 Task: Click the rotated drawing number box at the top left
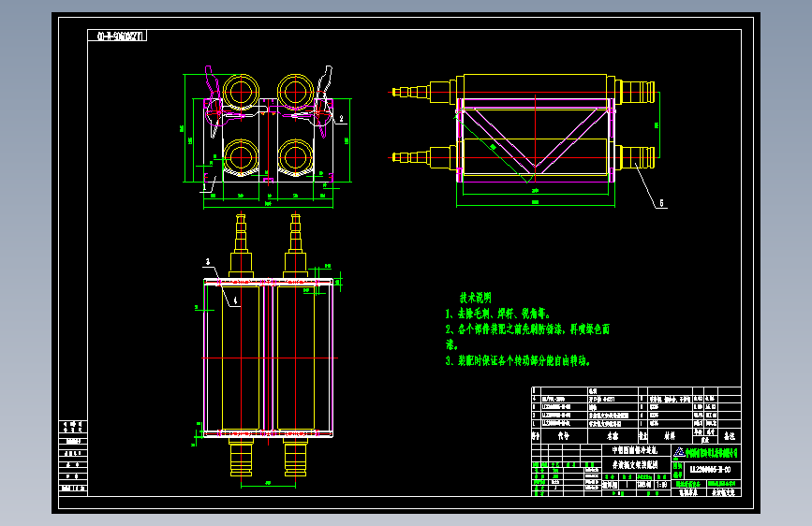pyautogui.click(x=117, y=36)
